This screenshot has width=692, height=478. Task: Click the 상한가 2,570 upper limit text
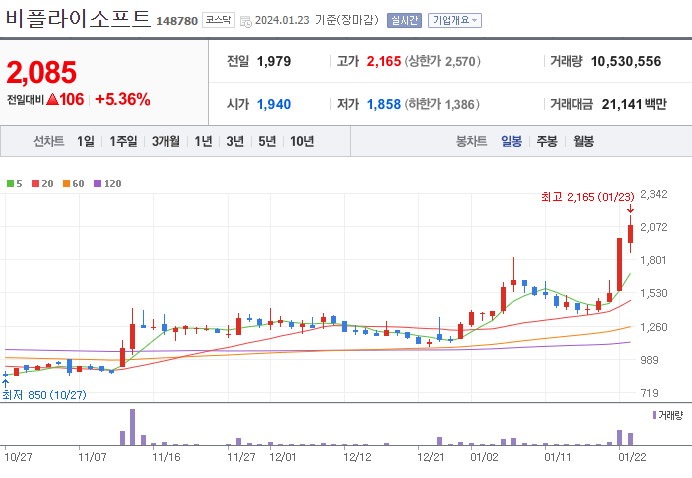(x=443, y=61)
